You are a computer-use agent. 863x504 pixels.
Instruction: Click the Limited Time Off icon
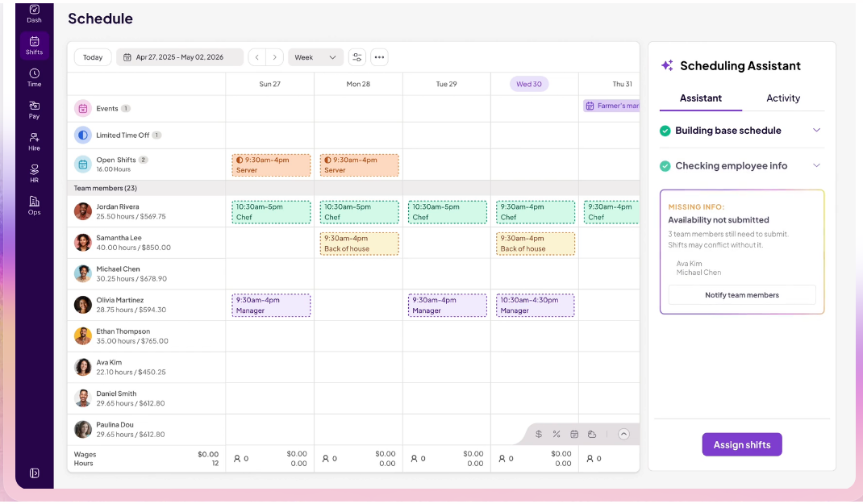coord(82,135)
